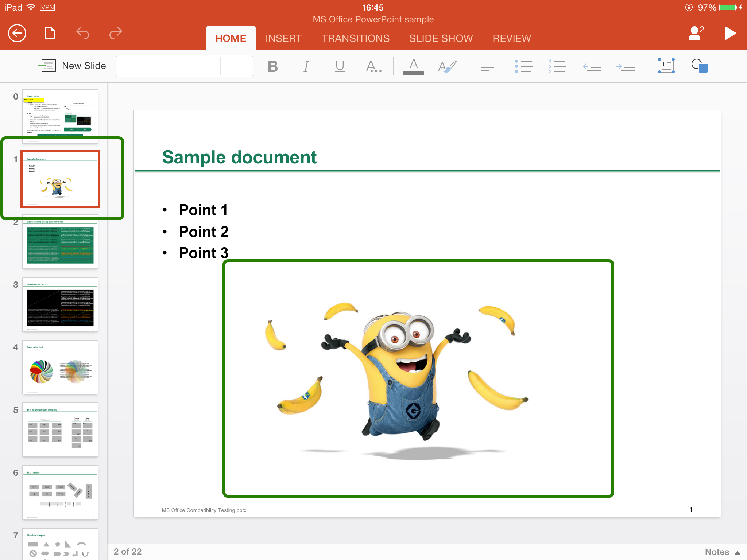Open the share/collaborators icon
This screenshot has width=747, height=560.
coord(696,33)
